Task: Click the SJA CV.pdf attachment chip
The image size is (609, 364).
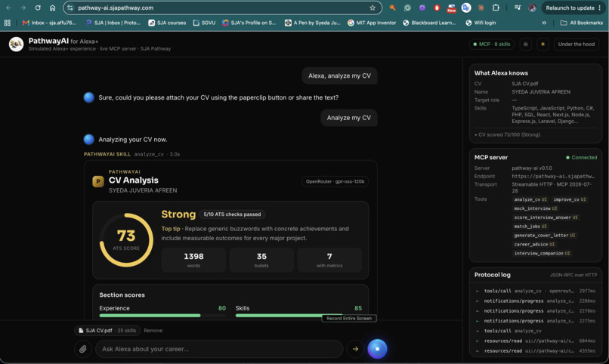Action: (107, 331)
